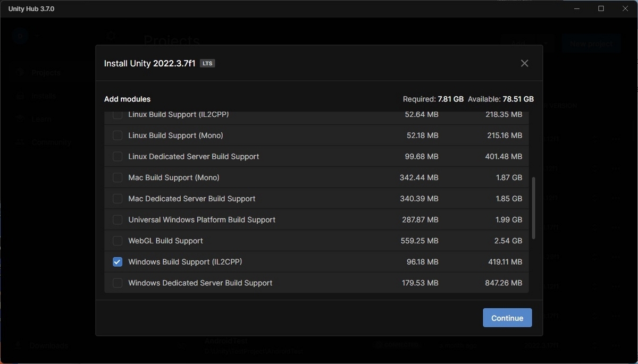Image resolution: width=638 pixels, height=364 pixels.
Task: Check Linux Build Support (IL2CPP)
Action: (117, 114)
